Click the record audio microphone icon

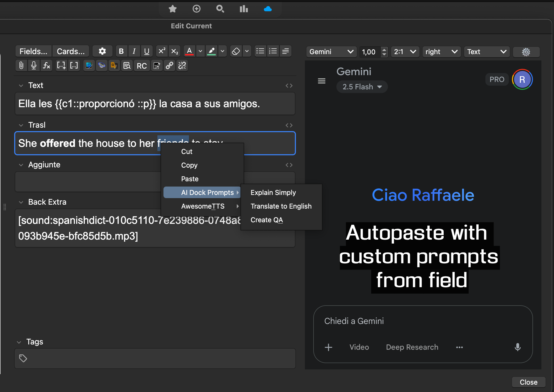(34, 65)
